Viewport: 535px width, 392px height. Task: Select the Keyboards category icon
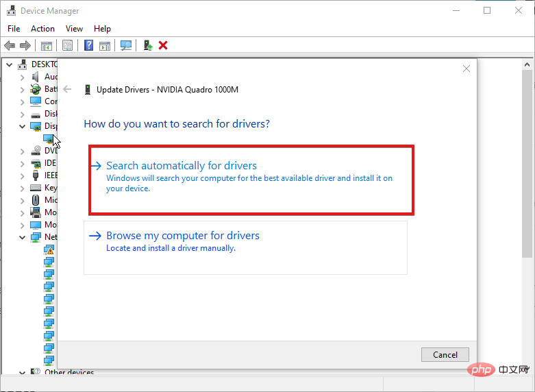point(36,188)
